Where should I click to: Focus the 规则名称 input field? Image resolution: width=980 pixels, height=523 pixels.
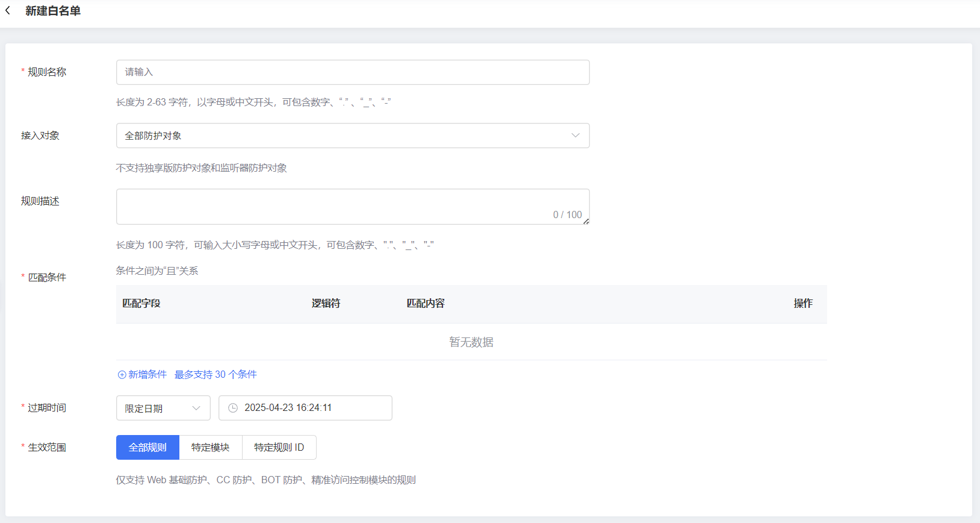[353, 72]
